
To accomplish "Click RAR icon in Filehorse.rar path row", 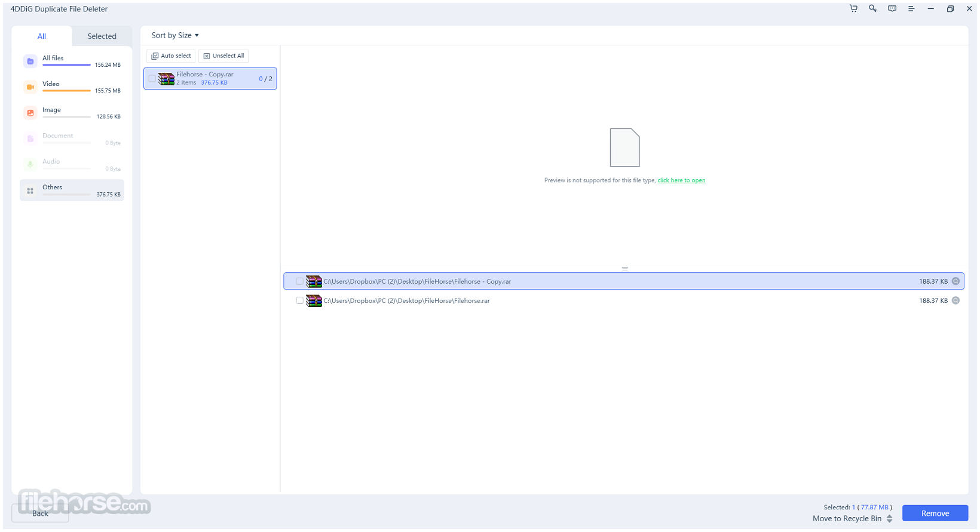I will coord(314,300).
